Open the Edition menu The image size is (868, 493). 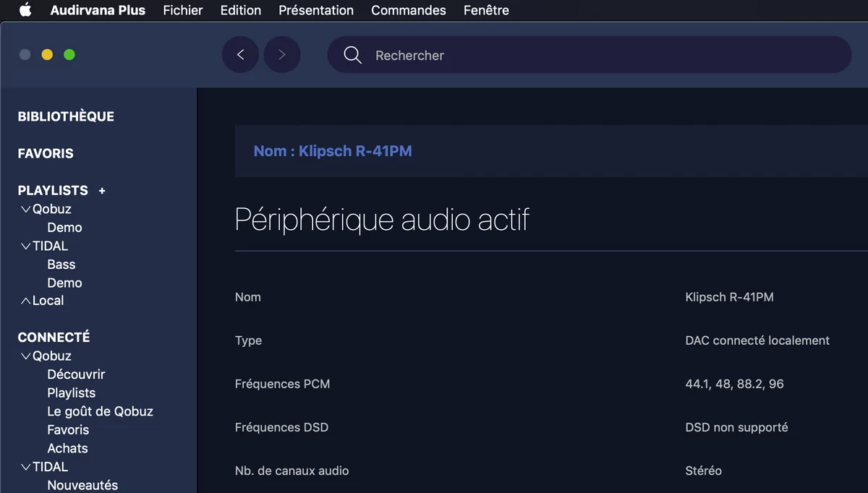tap(241, 10)
